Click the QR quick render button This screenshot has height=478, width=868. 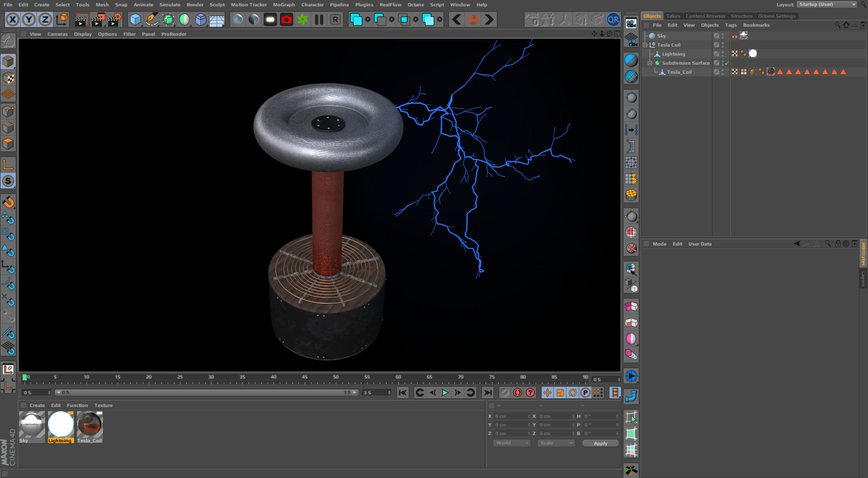613,19
